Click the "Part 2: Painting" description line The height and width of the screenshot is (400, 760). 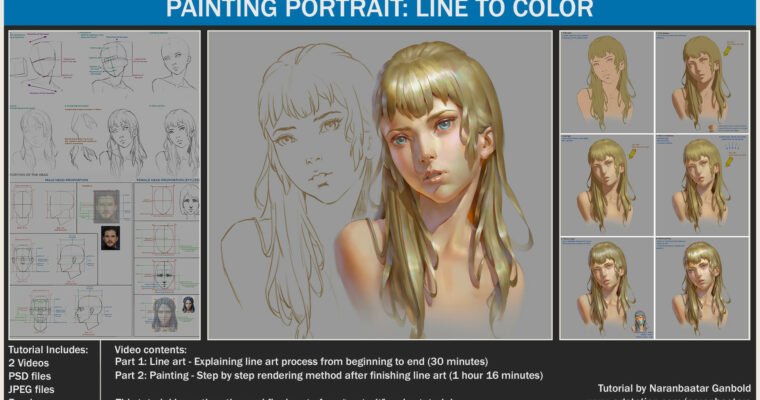coord(329,375)
